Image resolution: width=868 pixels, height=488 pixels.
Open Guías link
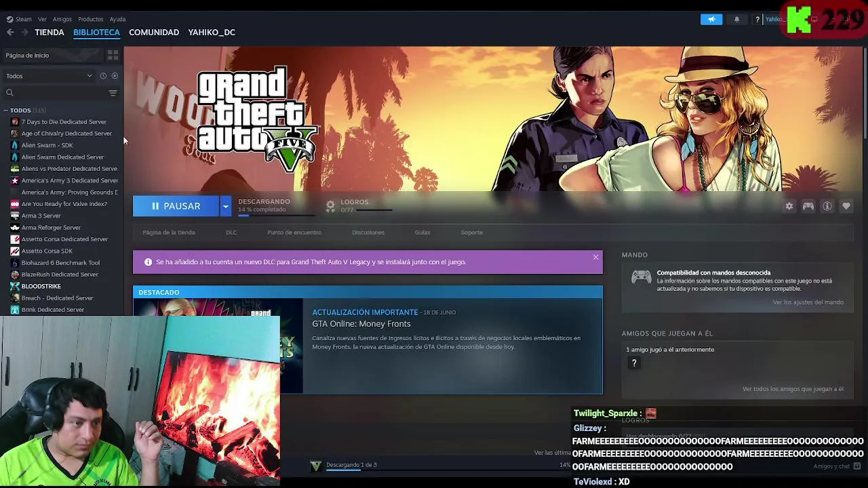(x=422, y=232)
